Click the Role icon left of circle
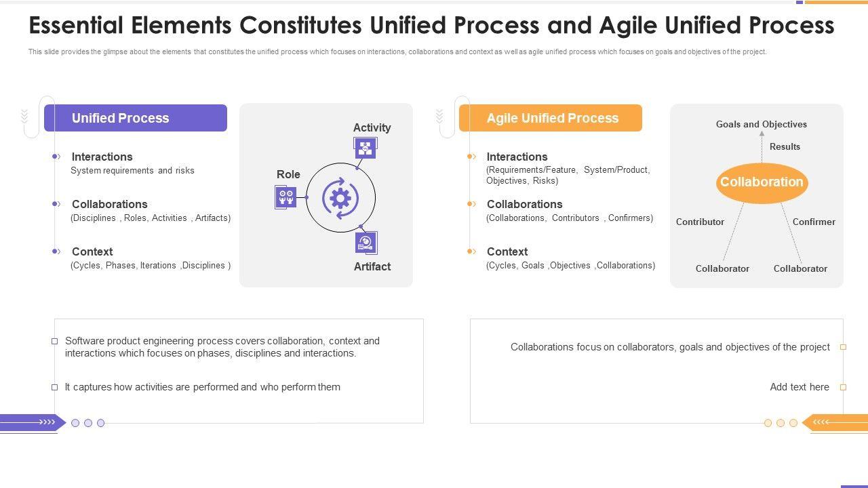 click(x=285, y=197)
